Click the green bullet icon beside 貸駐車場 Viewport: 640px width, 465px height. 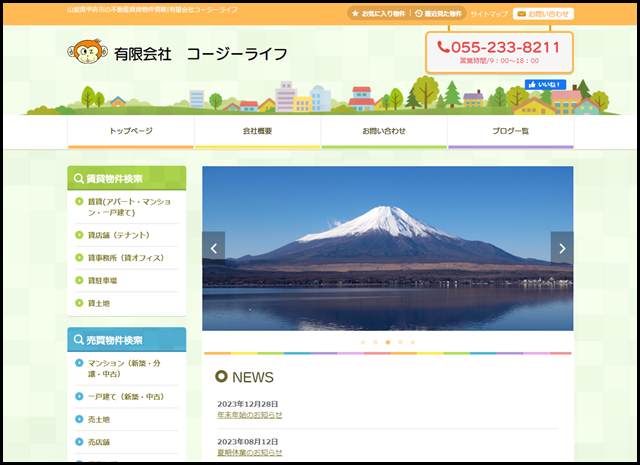click(79, 280)
